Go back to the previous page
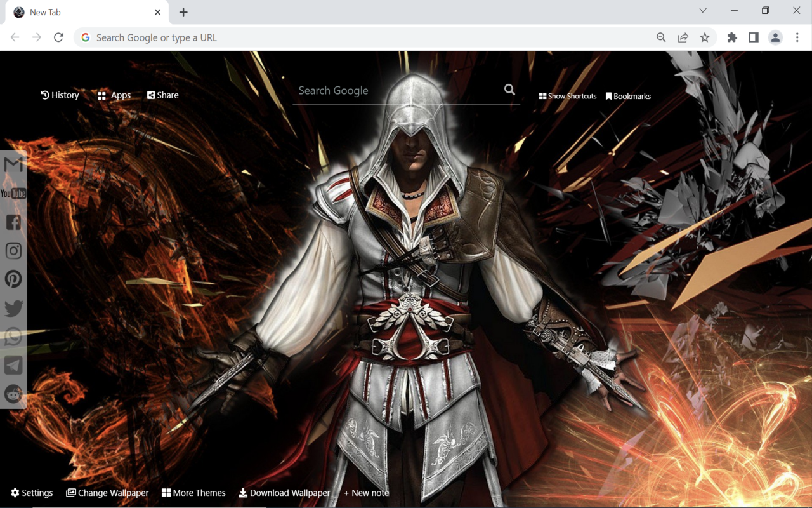 pyautogui.click(x=15, y=37)
